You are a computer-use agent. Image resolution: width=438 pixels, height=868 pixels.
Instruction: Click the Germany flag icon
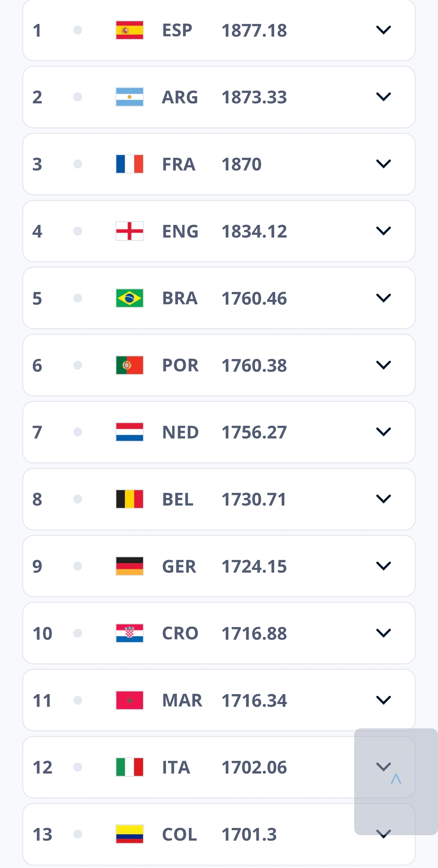click(x=129, y=566)
